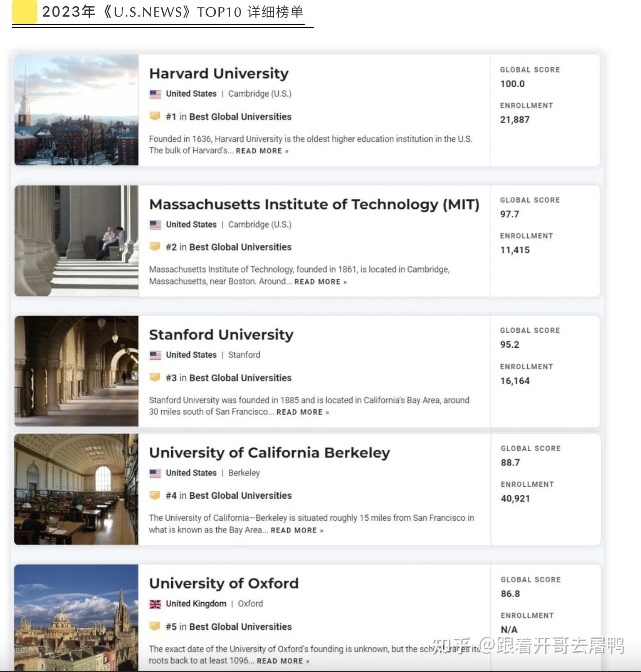
Task: Click Berkeley's global score 88.7
Action: 511,463
